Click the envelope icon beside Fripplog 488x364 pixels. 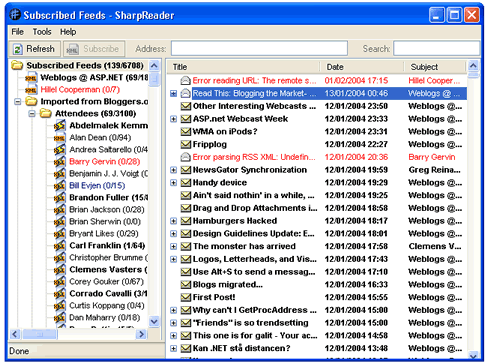[x=185, y=144]
